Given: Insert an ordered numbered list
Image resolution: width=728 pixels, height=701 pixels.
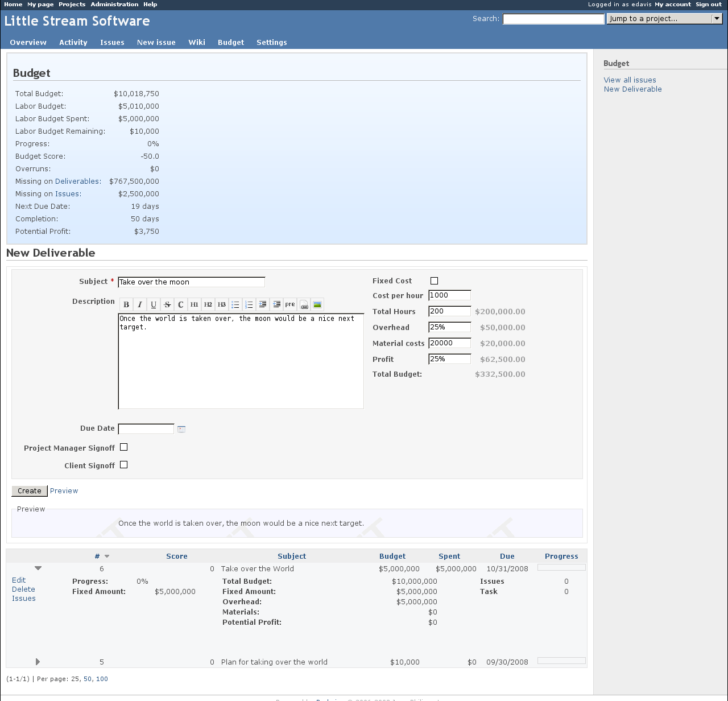Looking at the screenshot, I should (249, 304).
